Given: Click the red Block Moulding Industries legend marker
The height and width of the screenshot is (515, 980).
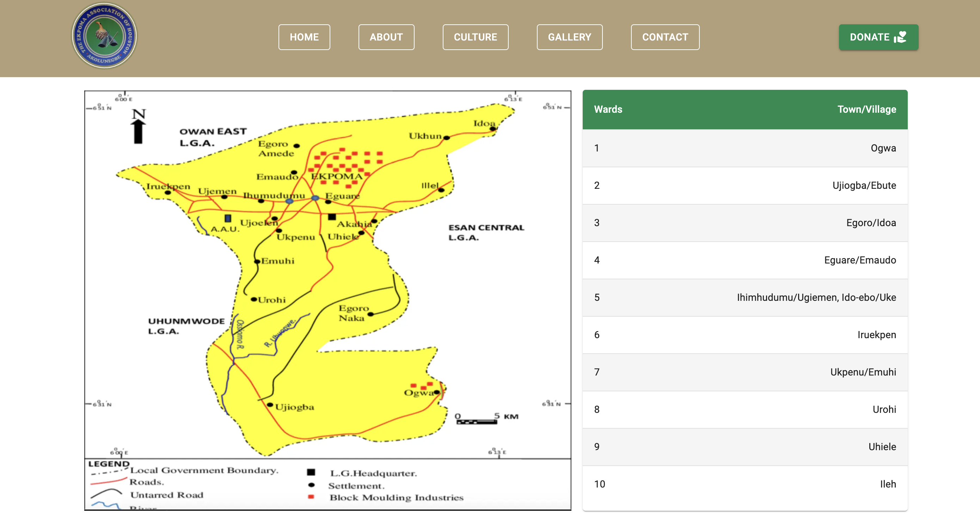Looking at the screenshot, I should point(311,497).
